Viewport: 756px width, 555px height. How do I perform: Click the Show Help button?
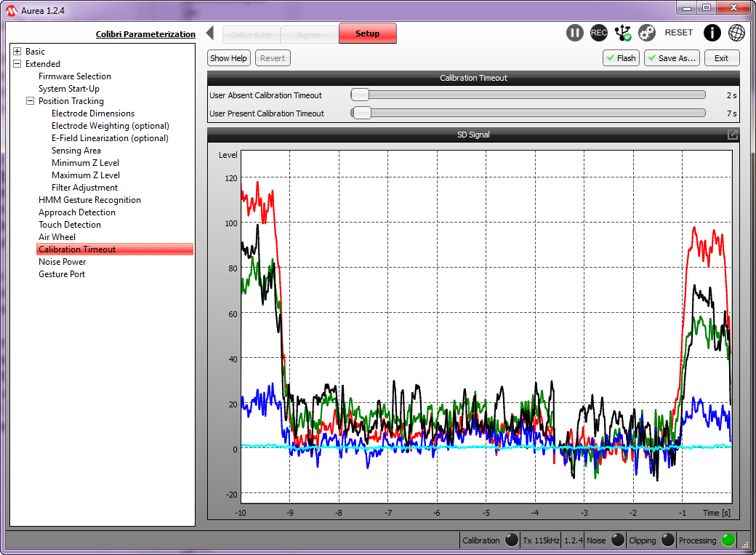(228, 58)
